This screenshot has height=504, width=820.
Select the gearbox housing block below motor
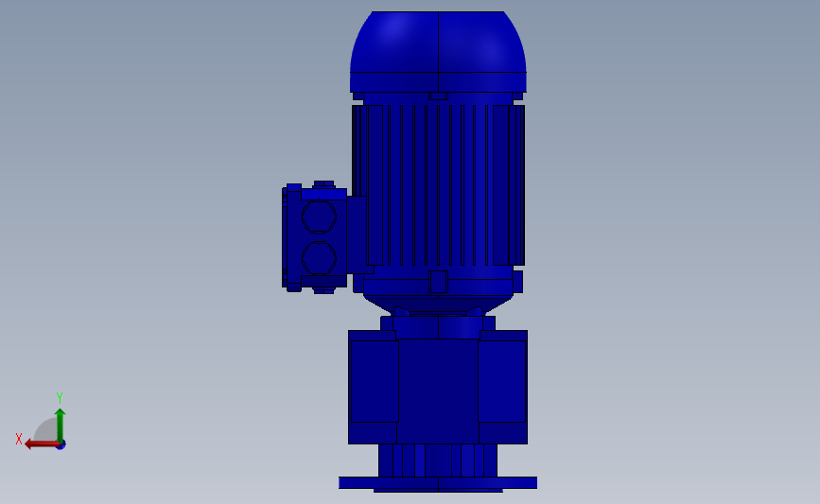coord(438,387)
